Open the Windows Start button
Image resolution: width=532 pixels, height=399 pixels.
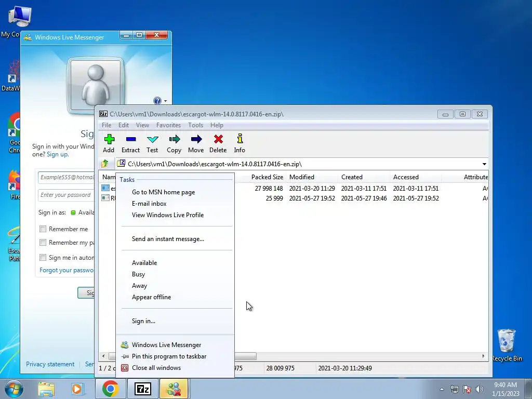pos(14,389)
